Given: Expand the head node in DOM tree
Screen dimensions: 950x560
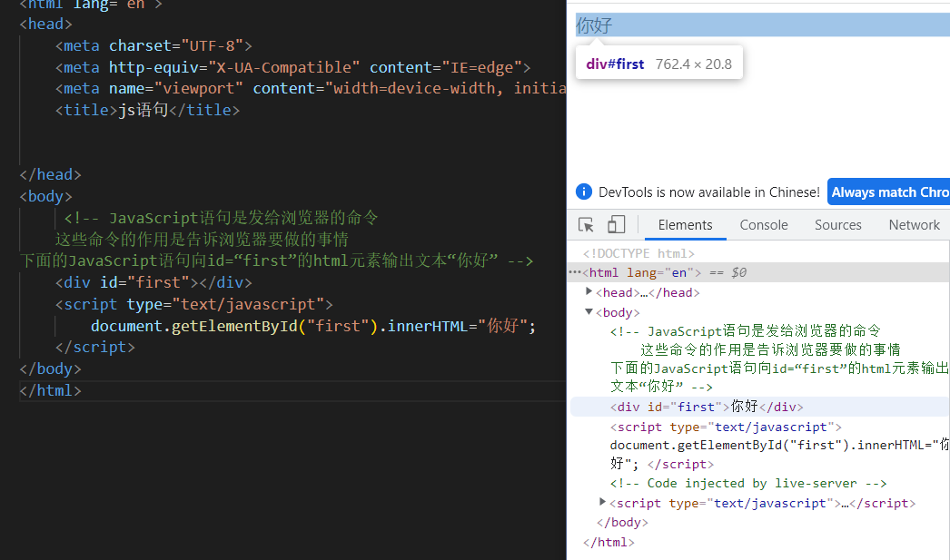Looking at the screenshot, I should coord(589,292).
